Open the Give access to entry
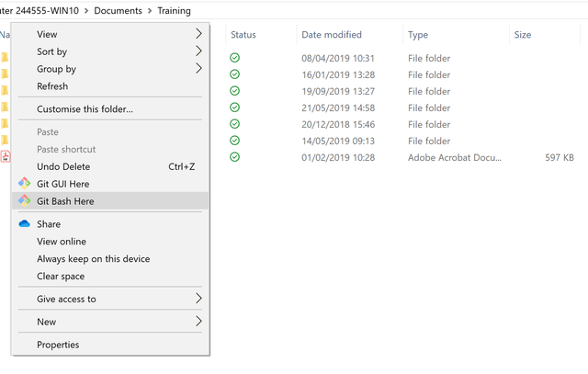The width and height of the screenshot is (588, 374). pyautogui.click(x=110, y=299)
